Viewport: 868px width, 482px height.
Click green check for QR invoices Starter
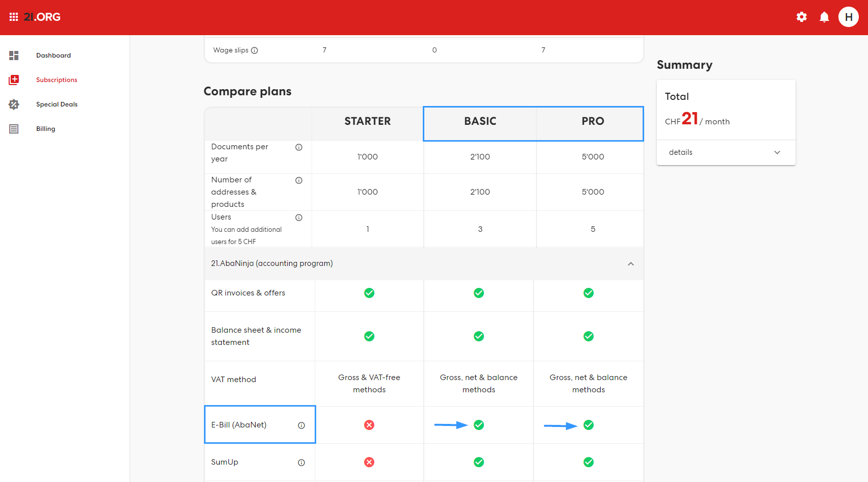[x=369, y=293]
